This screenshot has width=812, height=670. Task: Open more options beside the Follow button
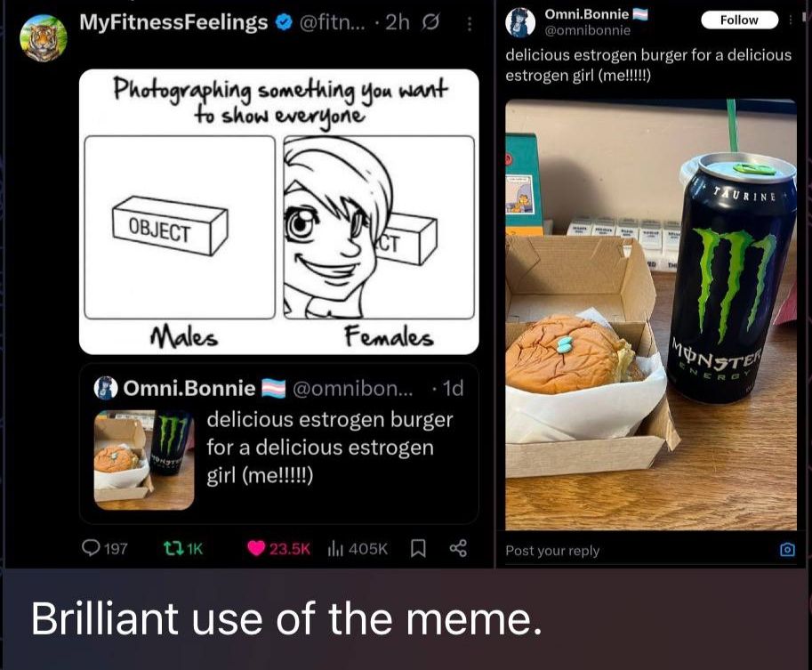coord(791,20)
